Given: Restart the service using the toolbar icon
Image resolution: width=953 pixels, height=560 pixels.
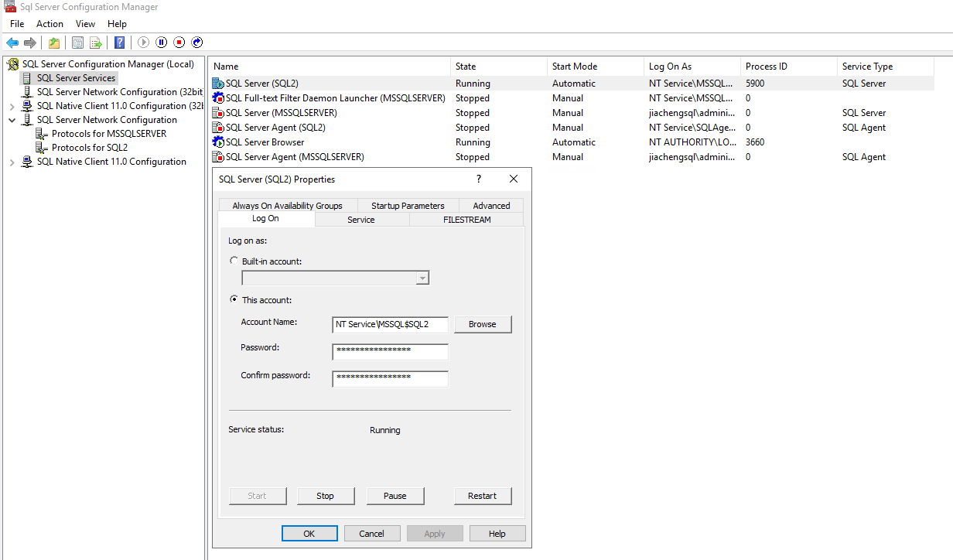Looking at the screenshot, I should pyautogui.click(x=197, y=43).
